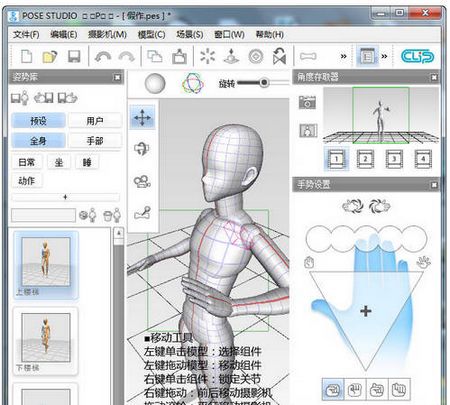Viewport: 450px width, 405px height.
Task: Select the 下偎候 pose thumbnail
Action: (x=46, y=341)
